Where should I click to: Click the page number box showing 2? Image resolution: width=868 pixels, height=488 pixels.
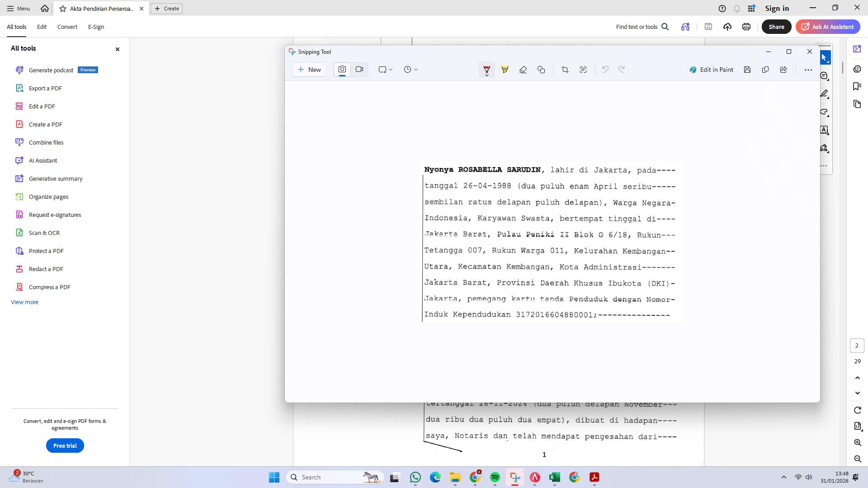[857, 345]
